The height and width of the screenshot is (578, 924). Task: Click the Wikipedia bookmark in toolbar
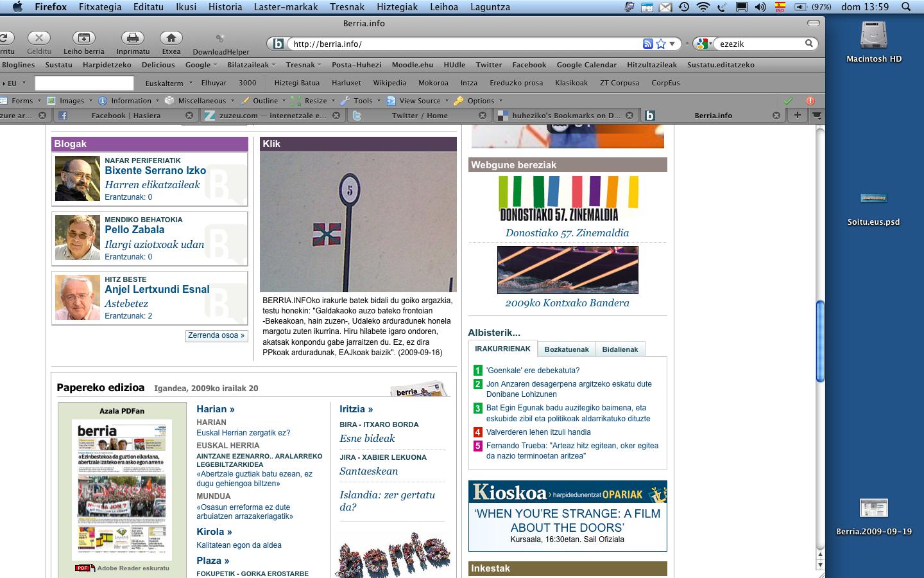click(x=389, y=83)
